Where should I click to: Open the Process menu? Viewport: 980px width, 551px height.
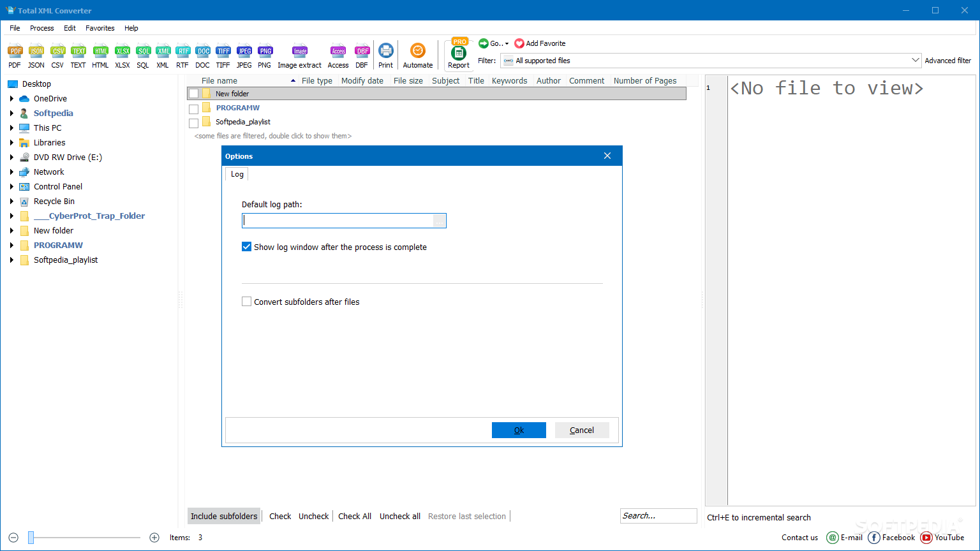[x=41, y=28]
